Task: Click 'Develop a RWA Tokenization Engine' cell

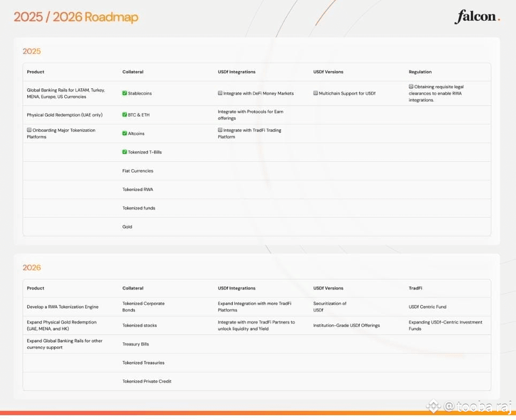Action: [x=63, y=307]
